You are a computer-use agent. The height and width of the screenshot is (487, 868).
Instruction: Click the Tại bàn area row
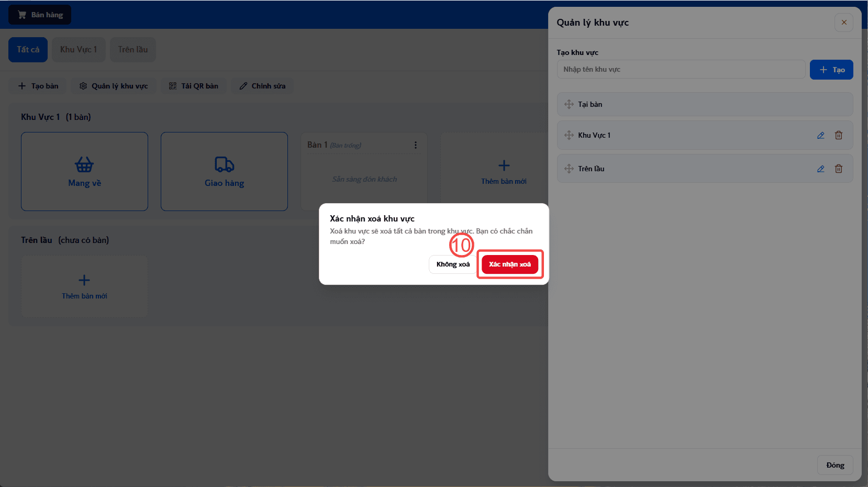click(x=705, y=104)
